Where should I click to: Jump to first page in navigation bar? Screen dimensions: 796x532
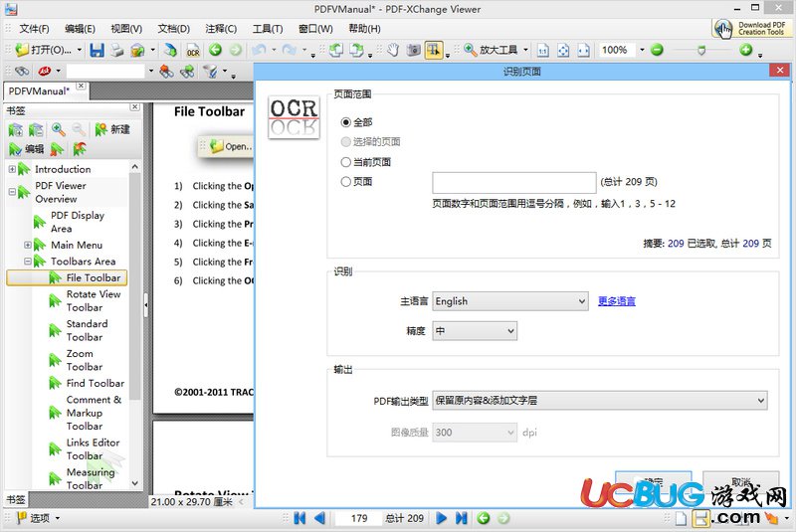[299, 518]
